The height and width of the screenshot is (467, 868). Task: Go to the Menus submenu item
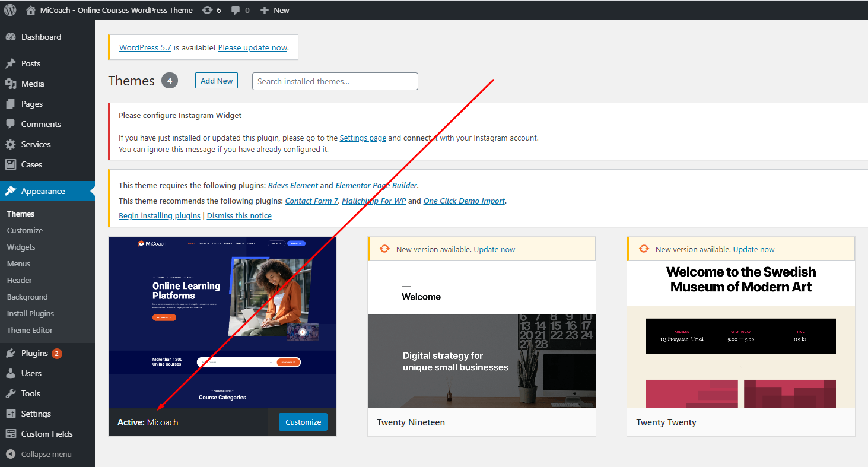[x=18, y=263]
